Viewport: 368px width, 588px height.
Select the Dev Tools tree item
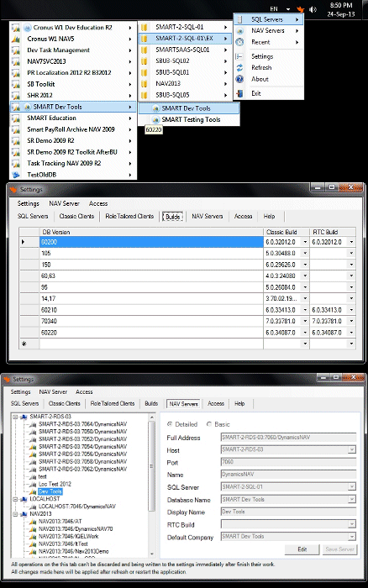click(x=50, y=491)
